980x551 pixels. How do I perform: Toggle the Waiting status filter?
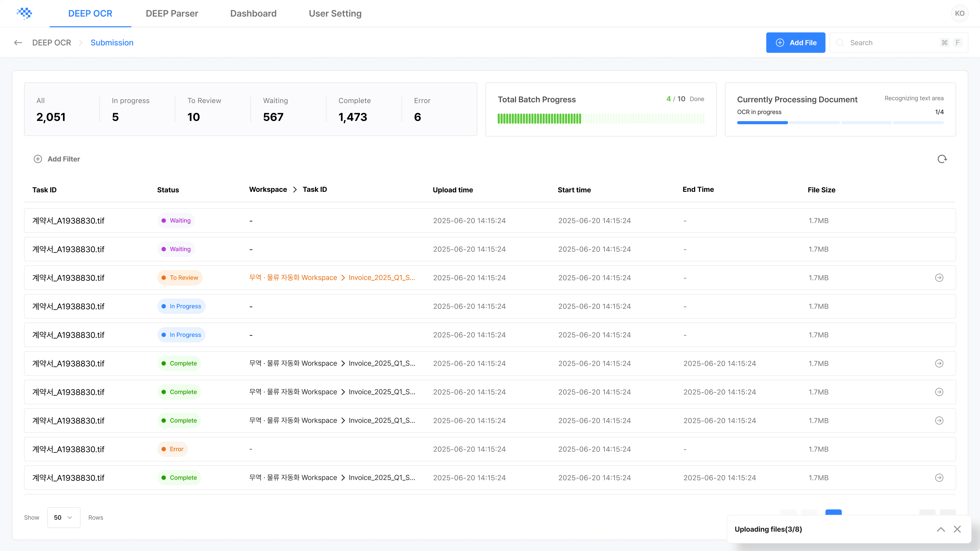point(275,109)
